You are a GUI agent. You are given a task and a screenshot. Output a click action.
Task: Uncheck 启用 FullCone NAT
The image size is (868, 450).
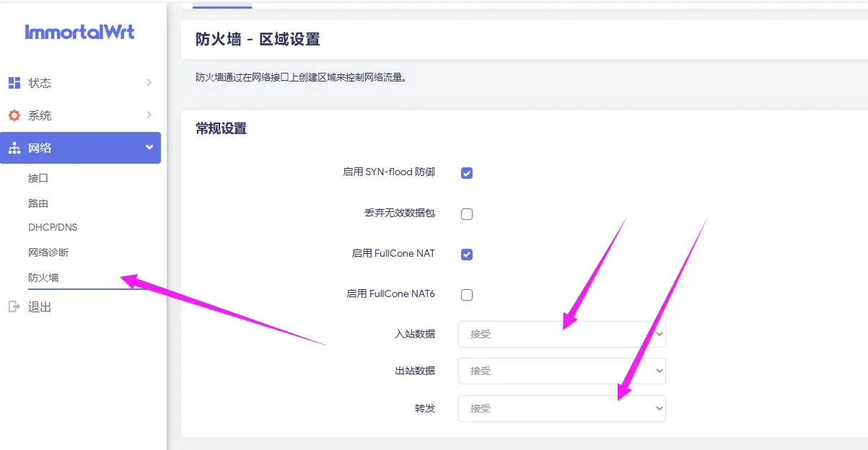click(466, 254)
